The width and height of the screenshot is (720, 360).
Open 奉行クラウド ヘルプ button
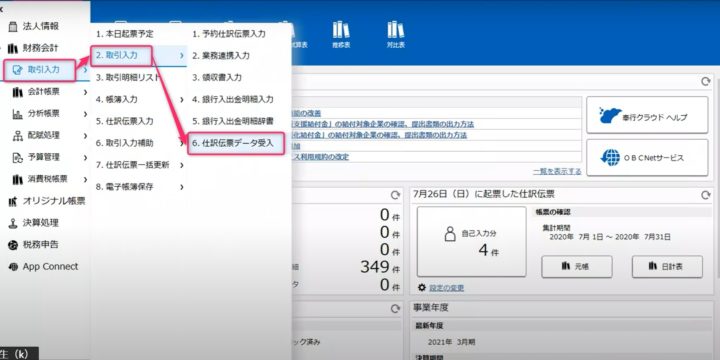[647, 115]
